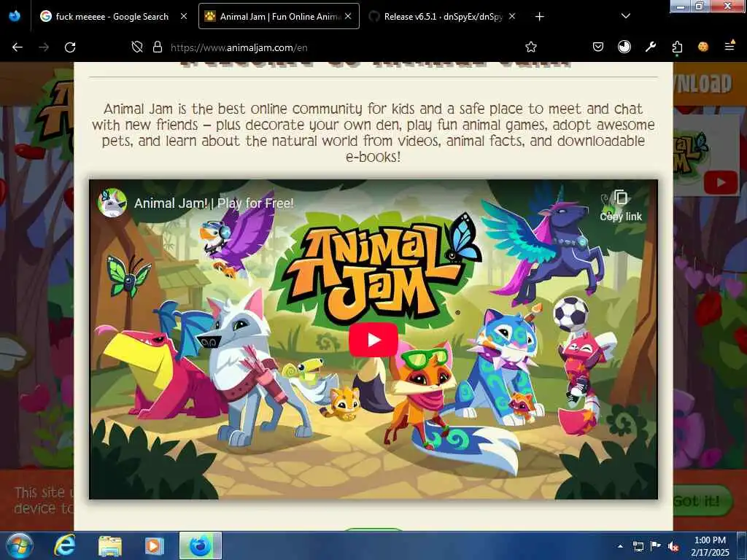Click the Firefox account toolbar icon
The image size is (747, 560).
[x=624, y=47]
